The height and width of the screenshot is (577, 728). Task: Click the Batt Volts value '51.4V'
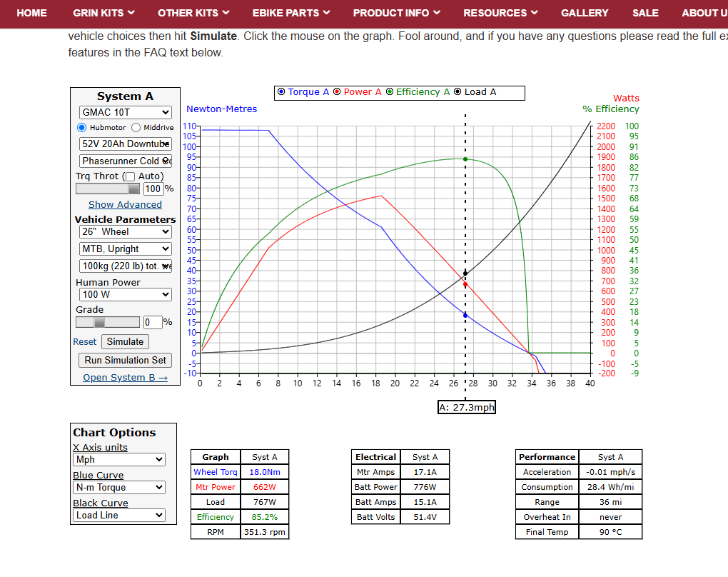(x=425, y=517)
